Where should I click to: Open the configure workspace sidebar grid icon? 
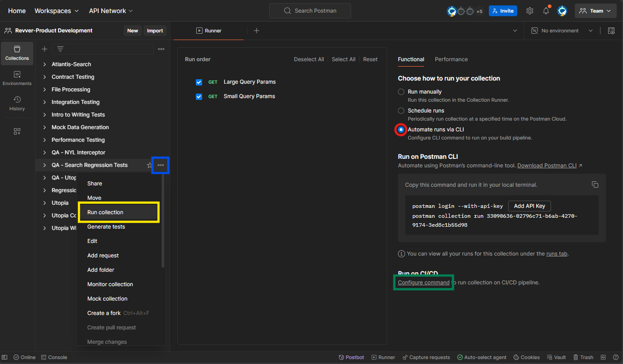click(17, 131)
